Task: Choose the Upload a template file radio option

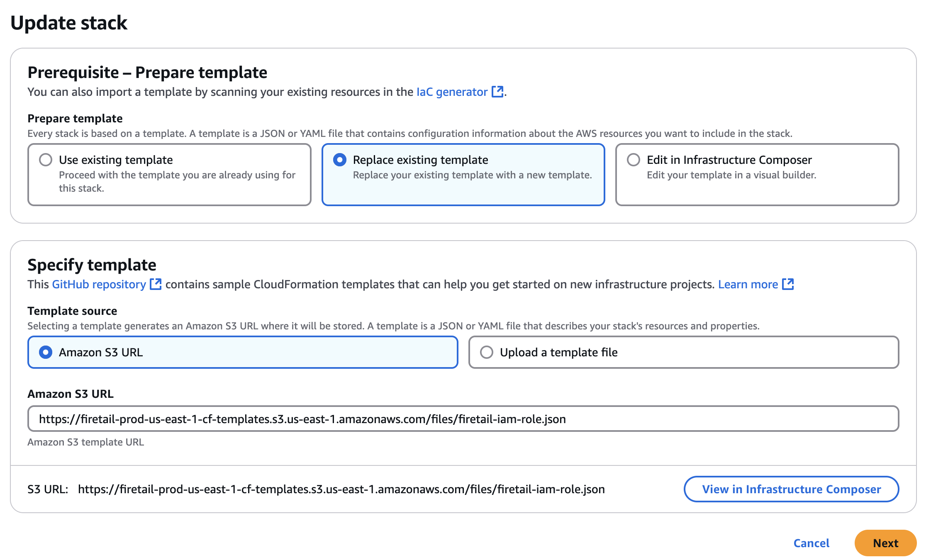Action: tap(487, 352)
